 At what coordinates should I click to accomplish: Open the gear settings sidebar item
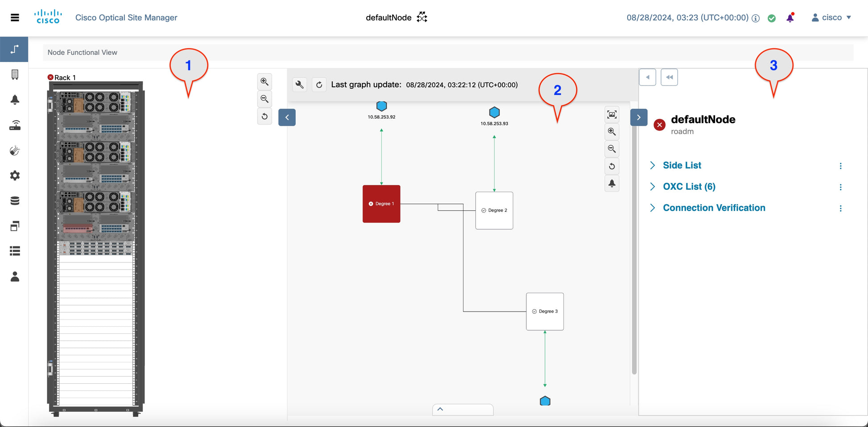[15, 176]
